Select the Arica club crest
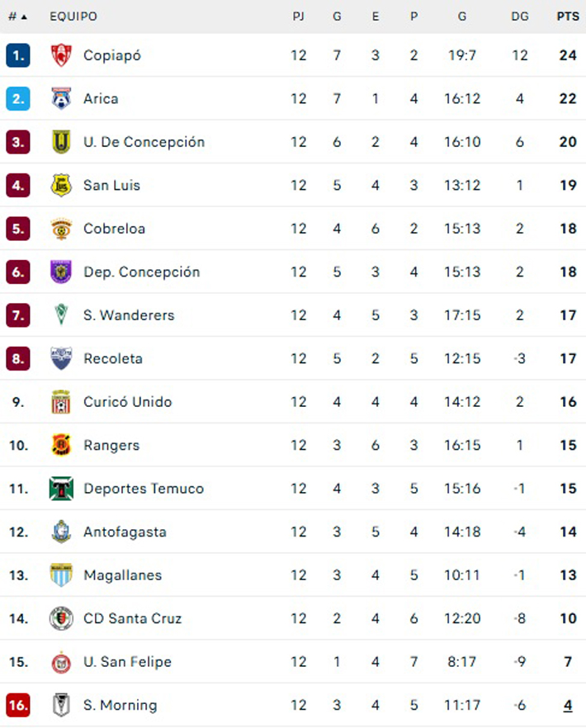The height and width of the screenshot is (728, 586). click(61, 98)
